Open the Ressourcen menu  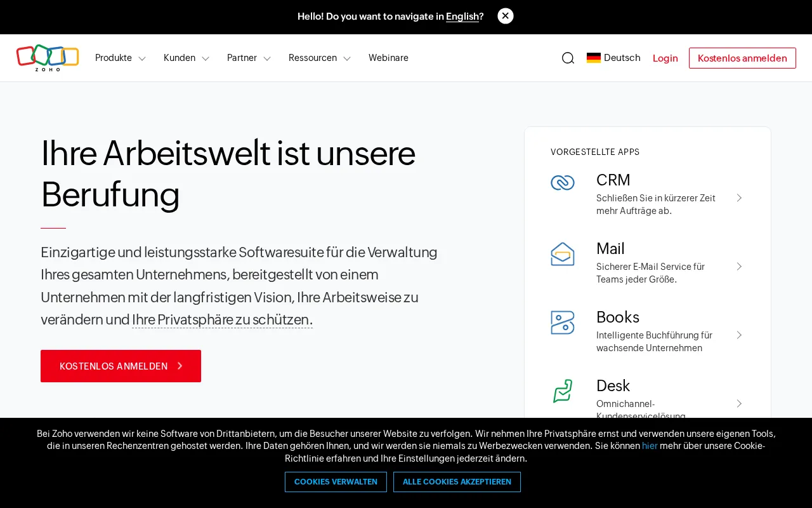313,58
